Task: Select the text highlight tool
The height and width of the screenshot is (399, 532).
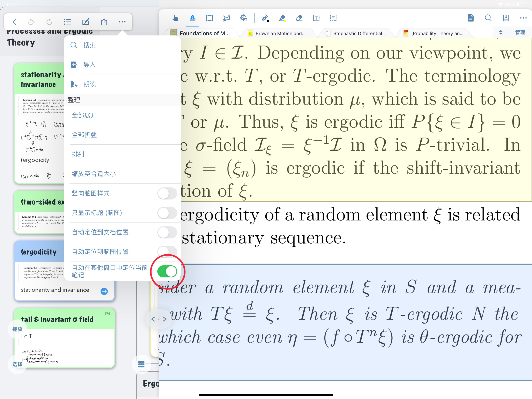Action: tap(192, 18)
